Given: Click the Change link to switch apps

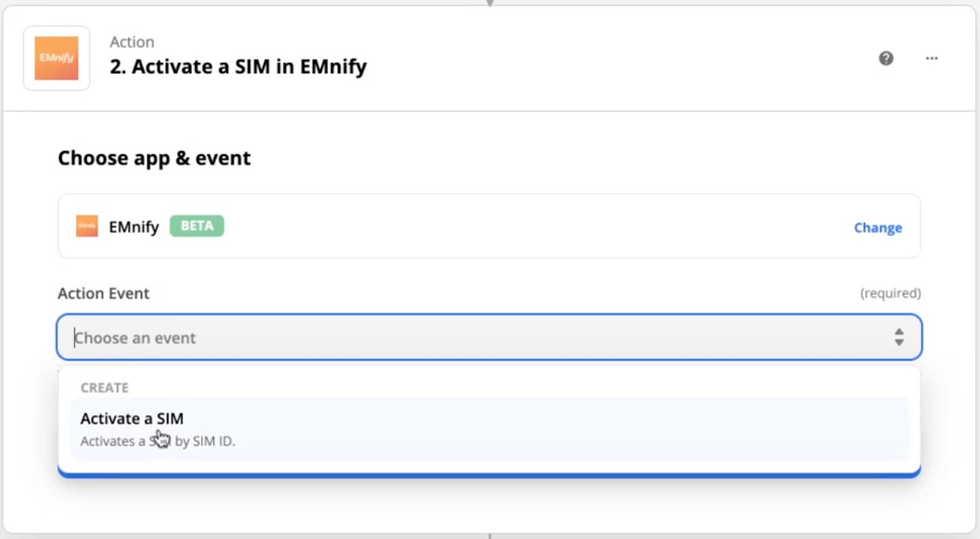Looking at the screenshot, I should pos(877,227).
